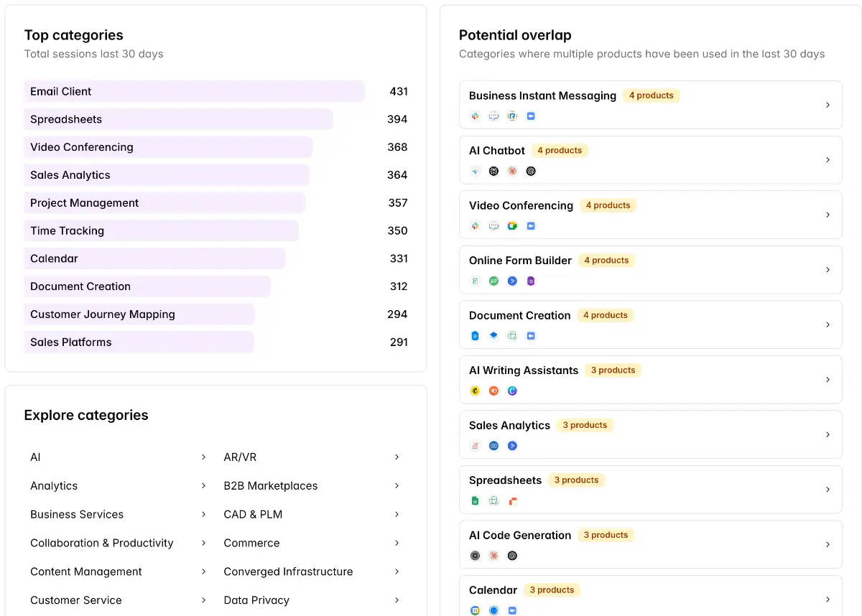This screenshot has width=862, height=616.
Task: Select the Google Sheets icon under Spreadsheets
Action: [x=475, y=500]
